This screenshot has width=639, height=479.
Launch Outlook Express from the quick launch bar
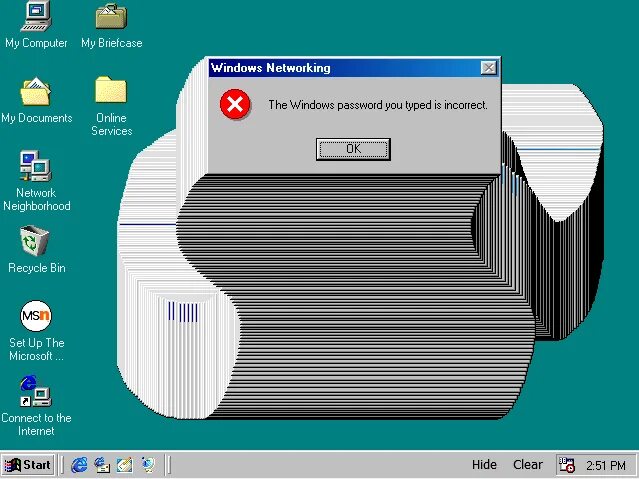point(102,465)
